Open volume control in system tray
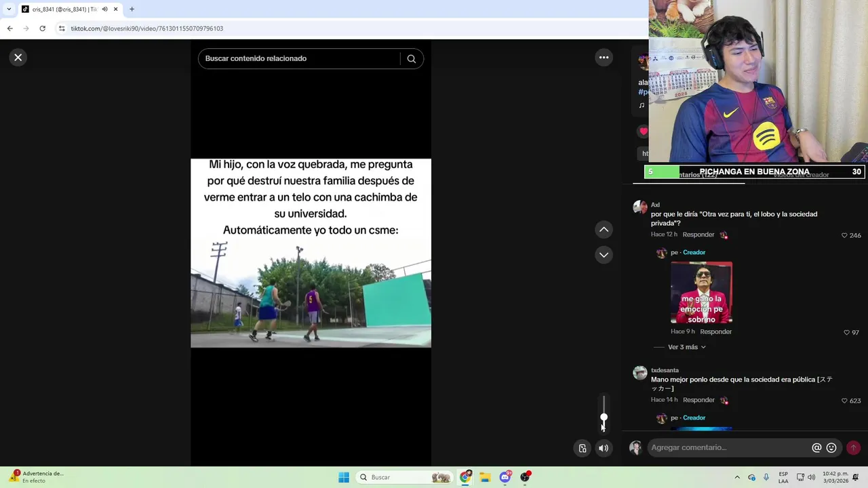This screenshot has width=868, height=488. pos(811,477)
